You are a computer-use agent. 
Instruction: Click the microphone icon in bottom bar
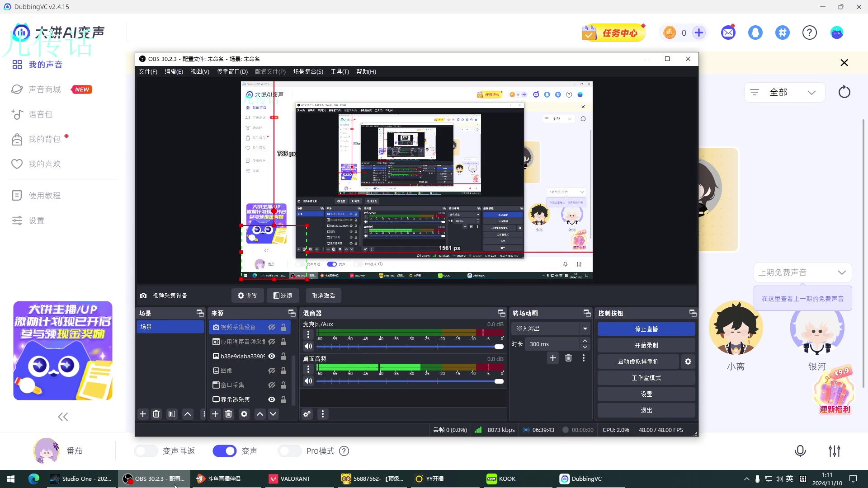(800, 451)
